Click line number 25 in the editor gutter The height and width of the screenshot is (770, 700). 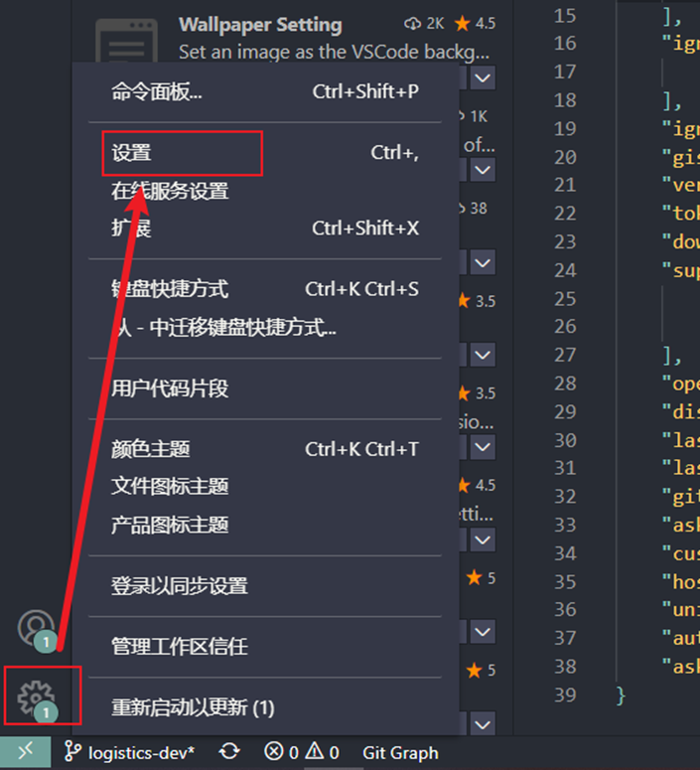pyautogui.click(x=565, y=299)
